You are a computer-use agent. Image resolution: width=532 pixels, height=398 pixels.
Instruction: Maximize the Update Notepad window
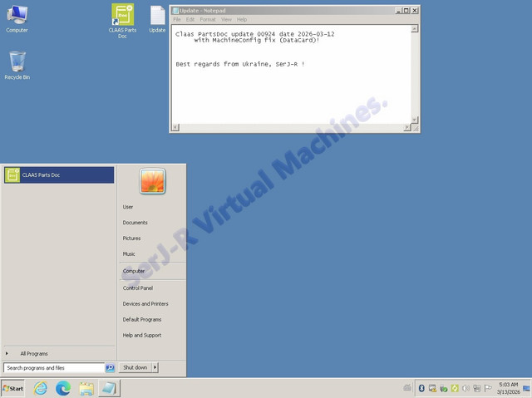point(406,11)
